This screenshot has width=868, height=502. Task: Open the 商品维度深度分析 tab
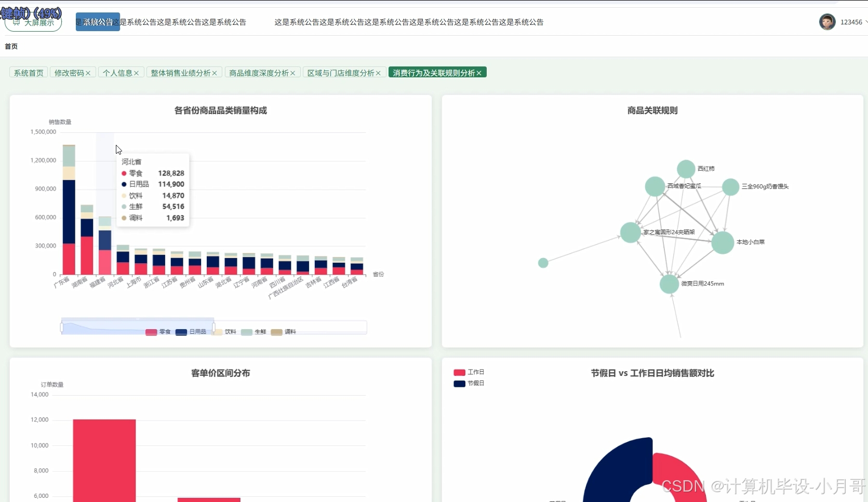tap(259, 73)
